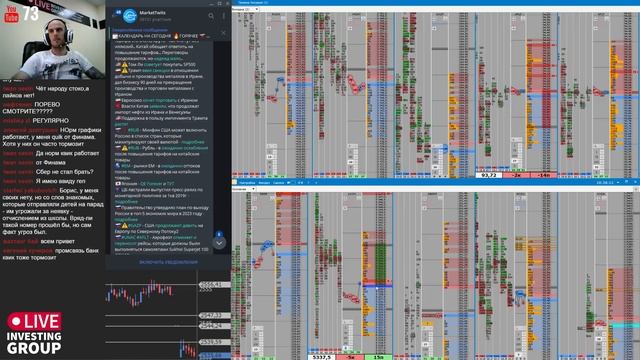Select the streamer webcam thumbnail

[53, 40]
